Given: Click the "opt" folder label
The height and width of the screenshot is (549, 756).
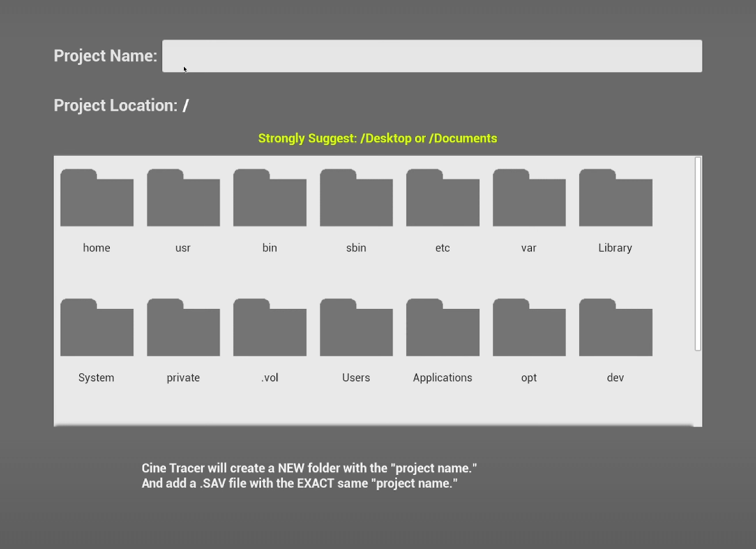Looking at the screenshot, I should tap(529, 377).
